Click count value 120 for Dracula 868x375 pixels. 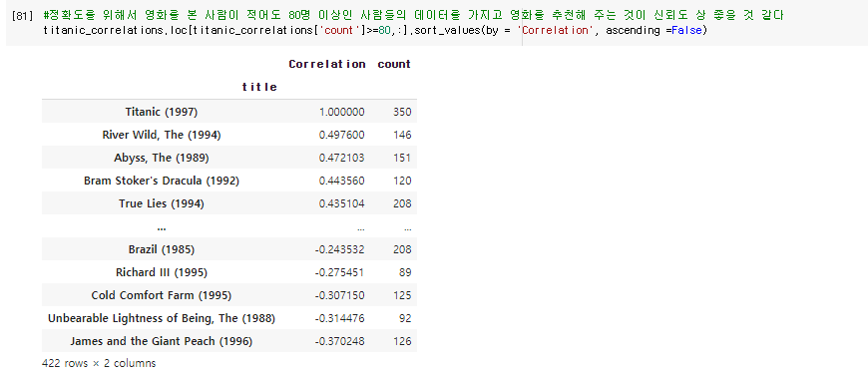pos(402,181)
